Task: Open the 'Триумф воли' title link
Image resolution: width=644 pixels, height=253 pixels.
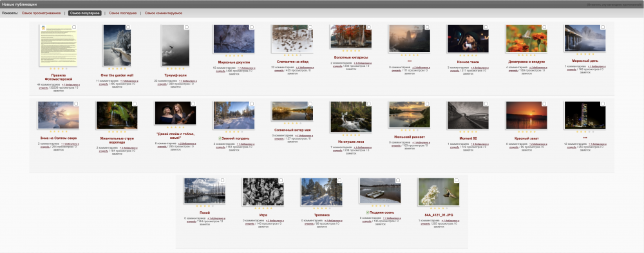Action: coord(175,75)
